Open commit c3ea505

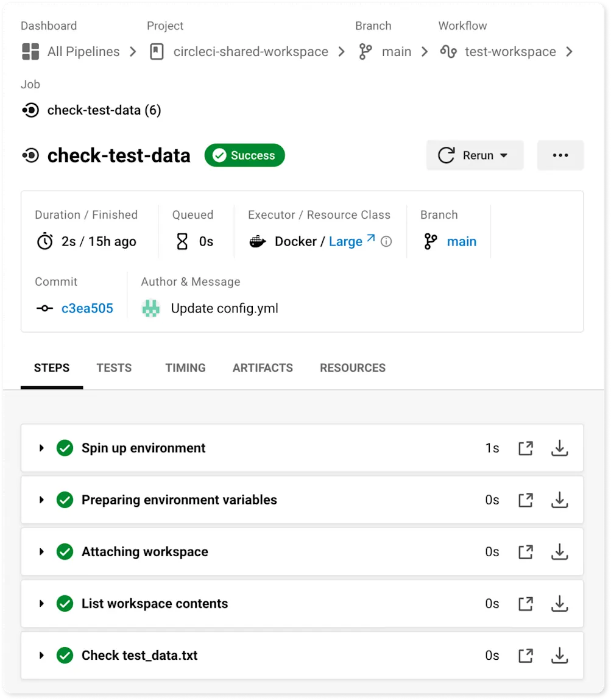(x=87, y=308)
